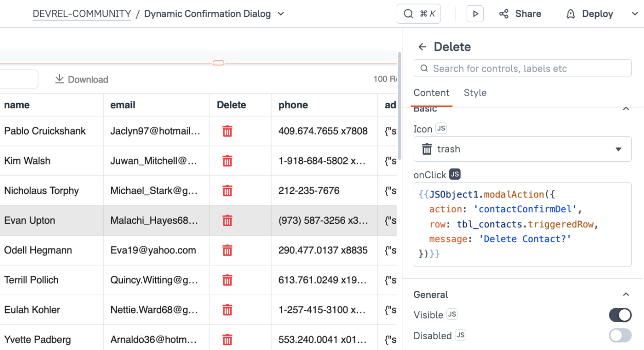The image size is (644, 350).
Task: Click the trash icon for Pablo Cruickshank
Action: coord(227,131)
